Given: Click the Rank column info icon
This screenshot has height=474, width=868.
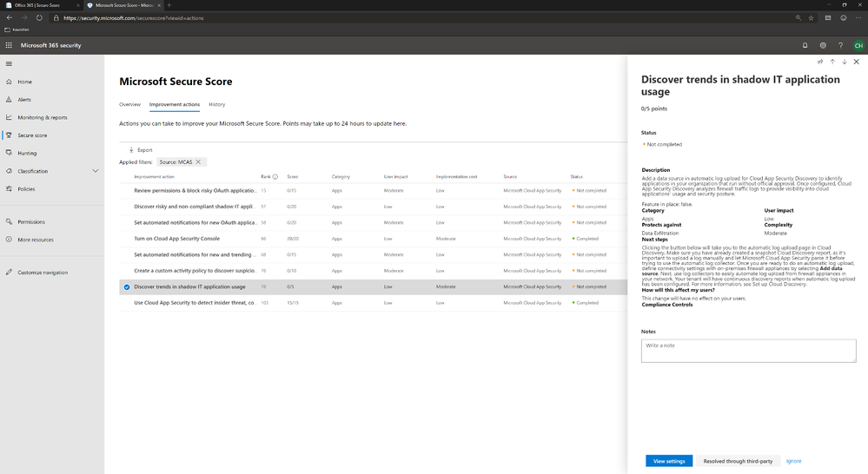Looking at the screenshot, I should tap(275, 177).
